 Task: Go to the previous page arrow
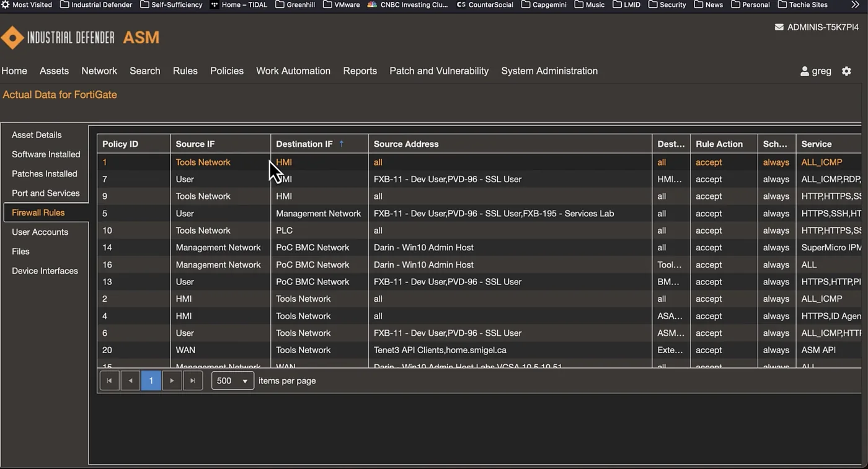(130, 380)
